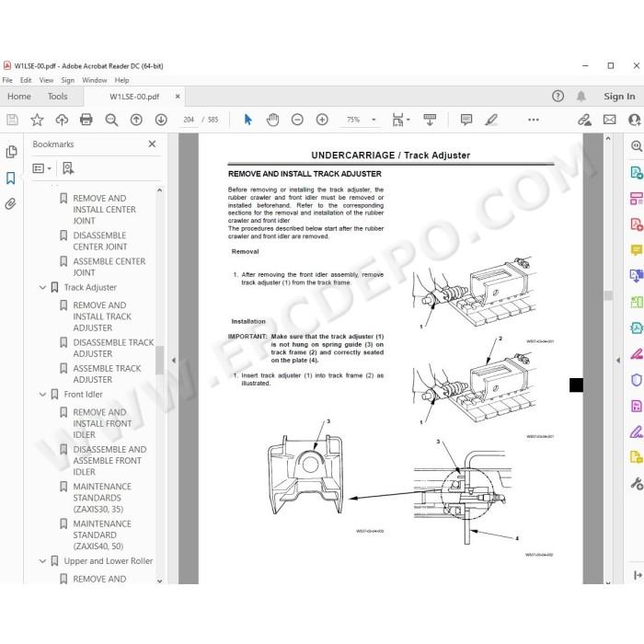Viewport: 644px width, 644px height.
Task: Collapse Upper and Lower Roller group
Action: pos(42,561)
